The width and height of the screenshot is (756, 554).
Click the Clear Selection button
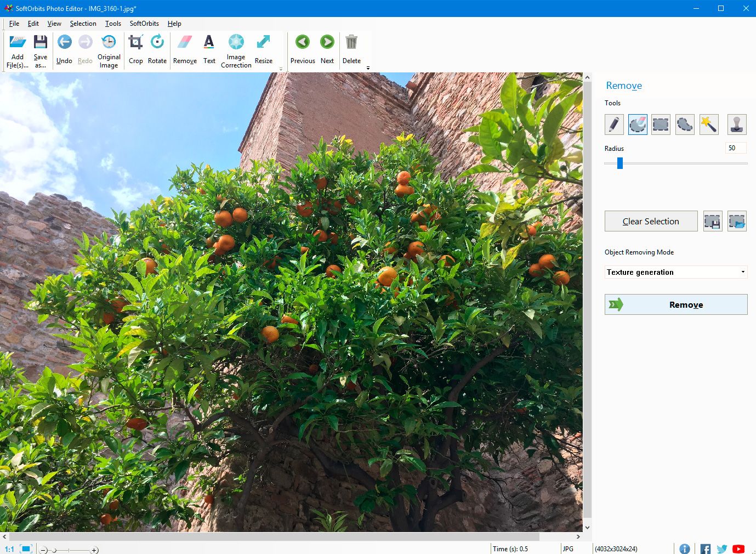tap(651, 221)
